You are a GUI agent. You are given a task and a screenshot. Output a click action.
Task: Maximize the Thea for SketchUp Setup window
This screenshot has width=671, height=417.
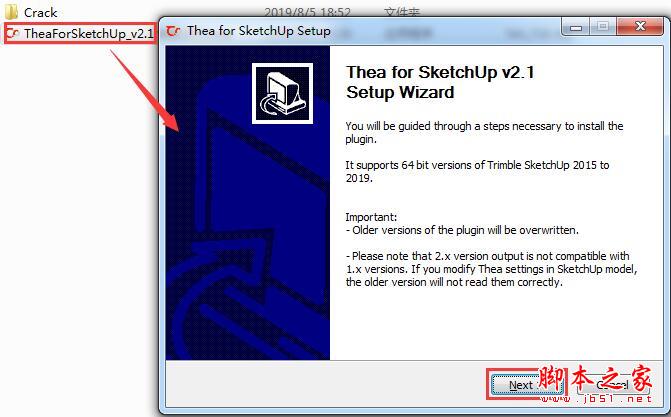603,27
